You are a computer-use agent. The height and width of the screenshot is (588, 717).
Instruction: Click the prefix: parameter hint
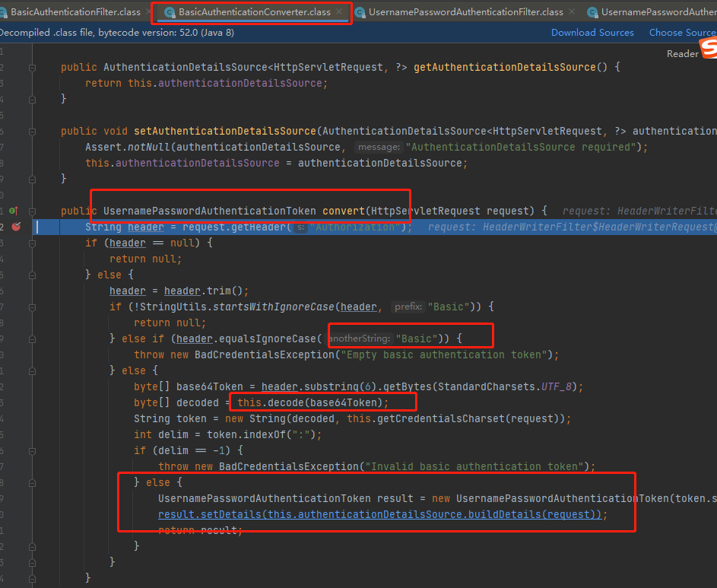[408, 307]
